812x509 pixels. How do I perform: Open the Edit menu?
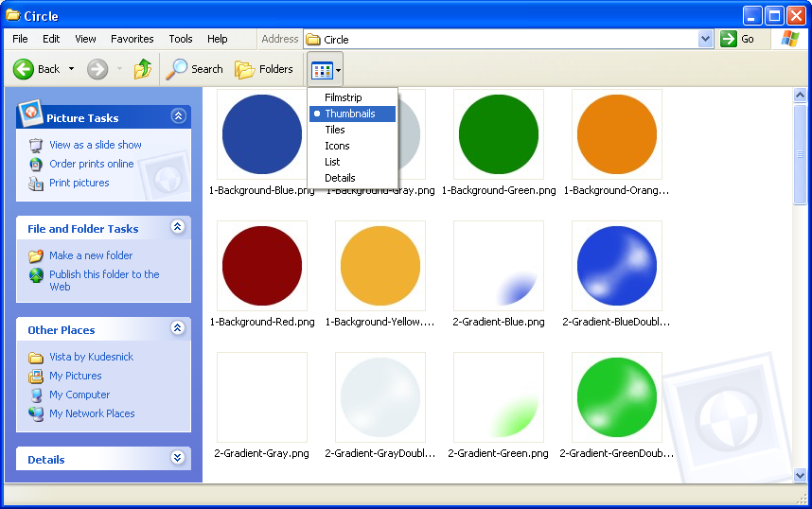(x=51, y=39)
